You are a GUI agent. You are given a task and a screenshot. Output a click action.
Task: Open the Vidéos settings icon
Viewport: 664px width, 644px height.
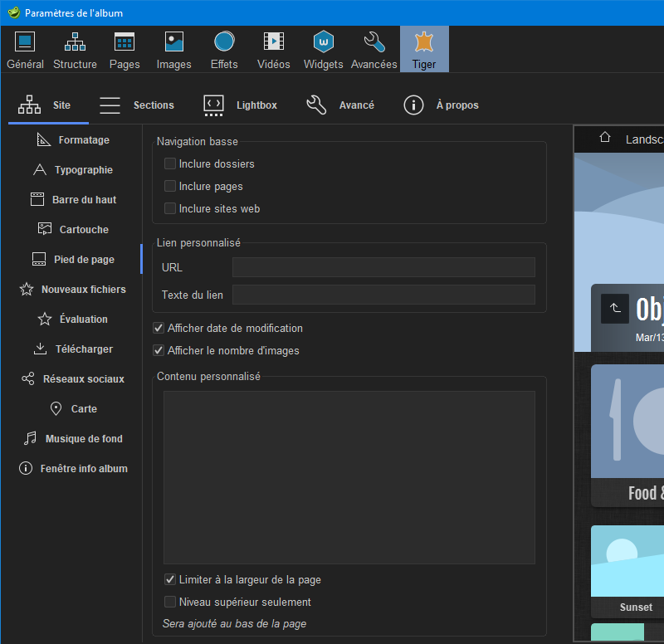click(x=273, y=49)
